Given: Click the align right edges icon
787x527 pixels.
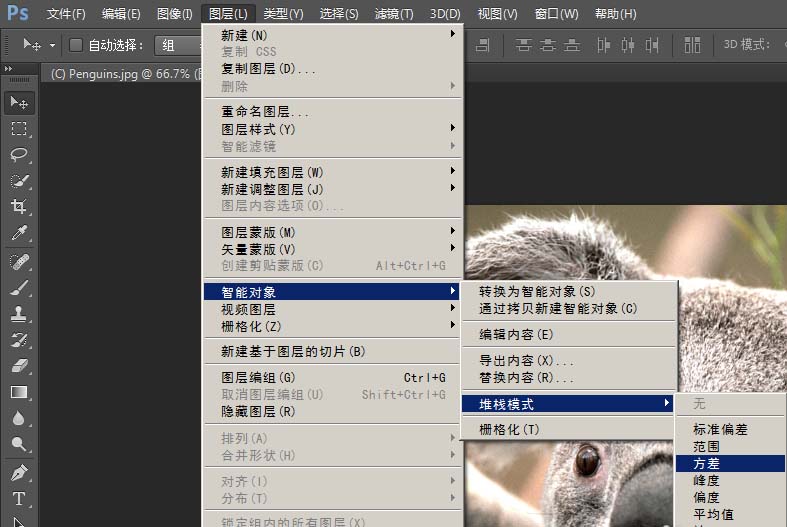Looking at the screenshot, I should tap(482, 45).
